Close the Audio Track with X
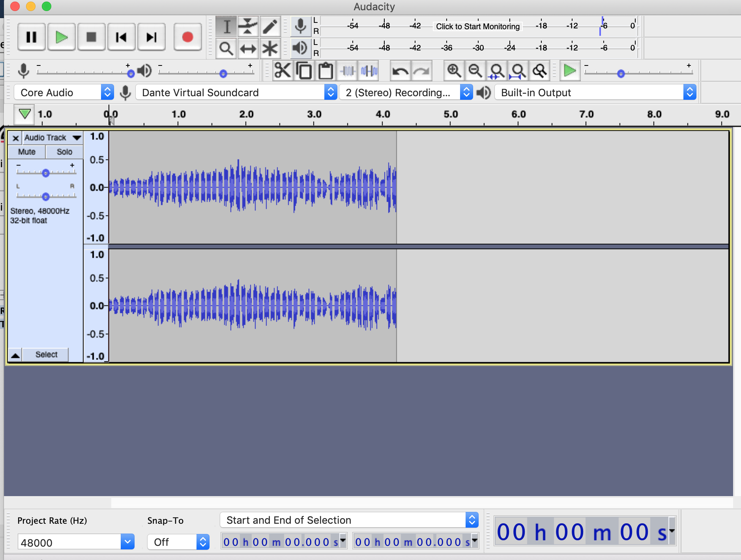The image size is (741, 560). tap(15, 138)
